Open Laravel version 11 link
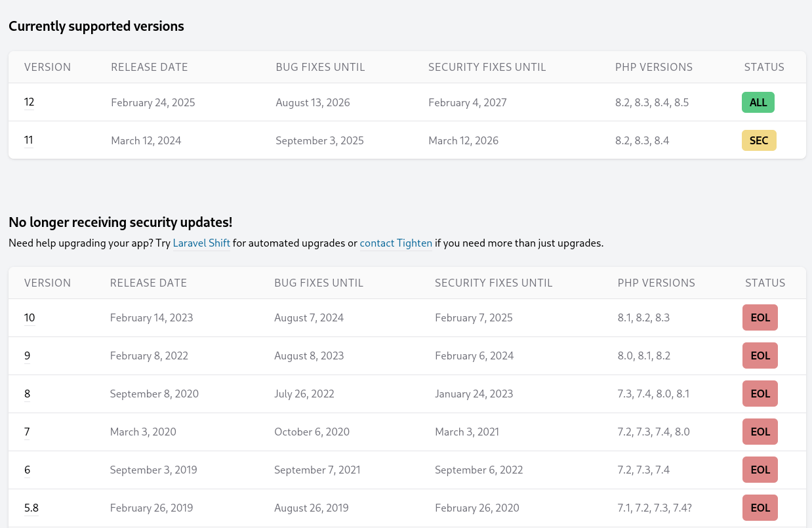This screenshot has width=812, height=528. pos(29,140)
